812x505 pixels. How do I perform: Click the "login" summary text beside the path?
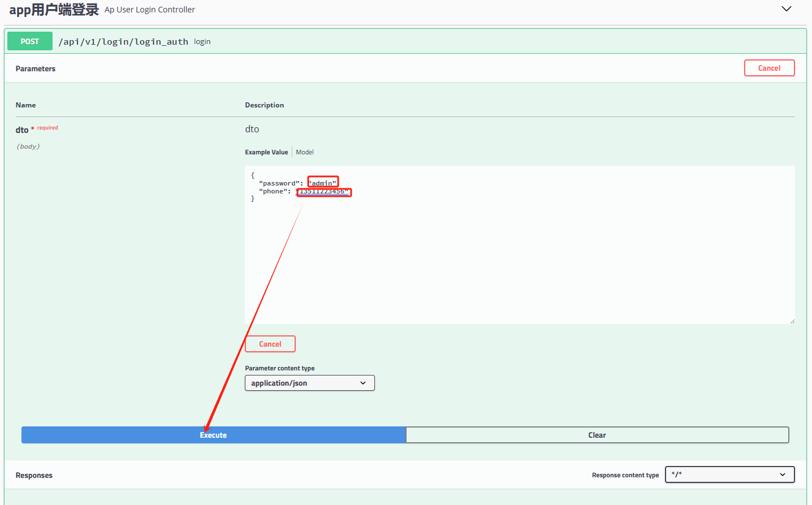pos(202,42)
